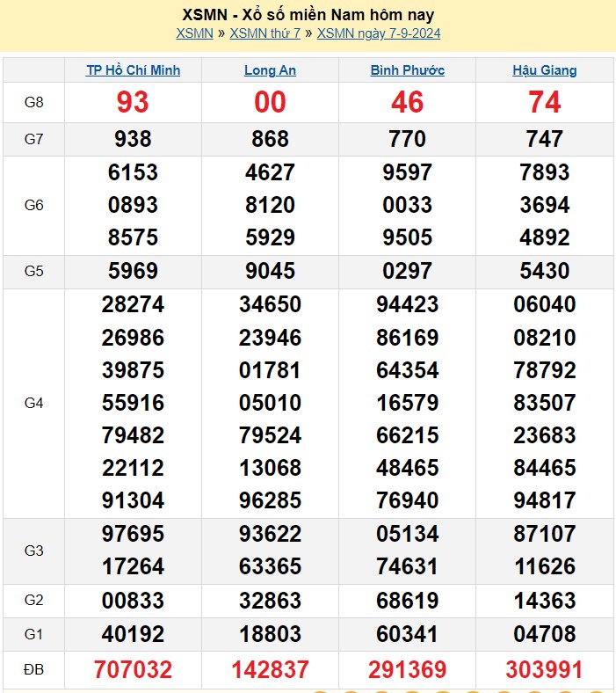Open the XSMN breadcrumb link
Viewport: 616px width, 693px height.
coord(194,33)
